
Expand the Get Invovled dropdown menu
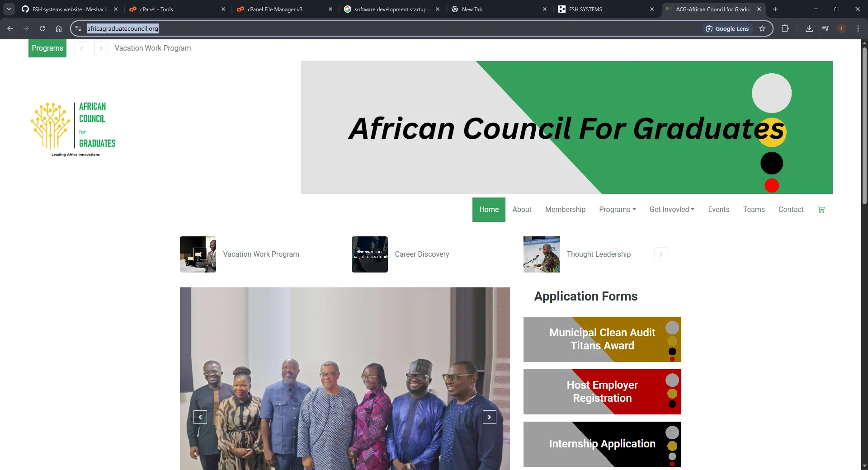coord(672,210)
